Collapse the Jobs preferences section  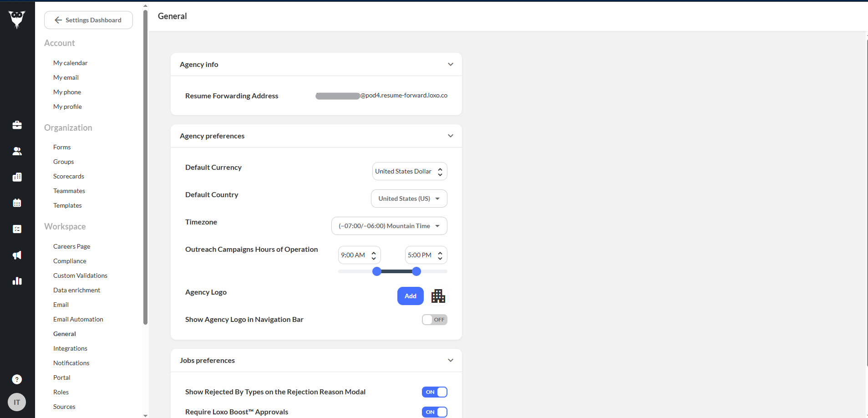(x=451, y=360)
